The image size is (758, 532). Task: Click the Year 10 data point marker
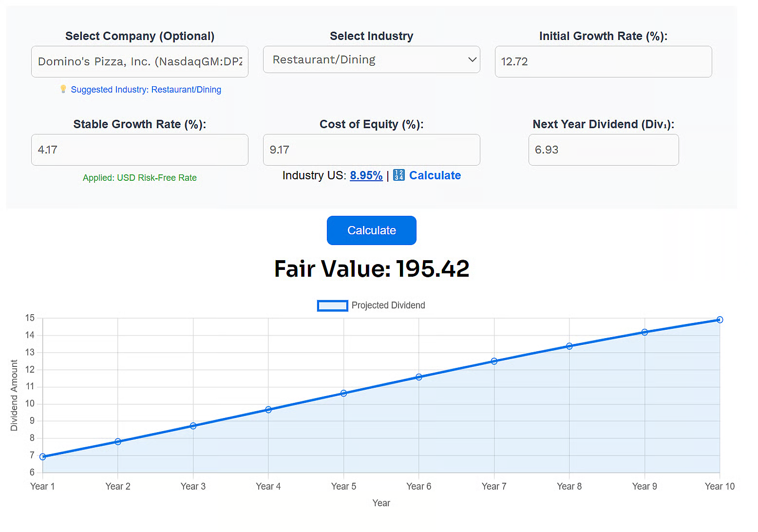pyautogui.click(x=720, y=320)
